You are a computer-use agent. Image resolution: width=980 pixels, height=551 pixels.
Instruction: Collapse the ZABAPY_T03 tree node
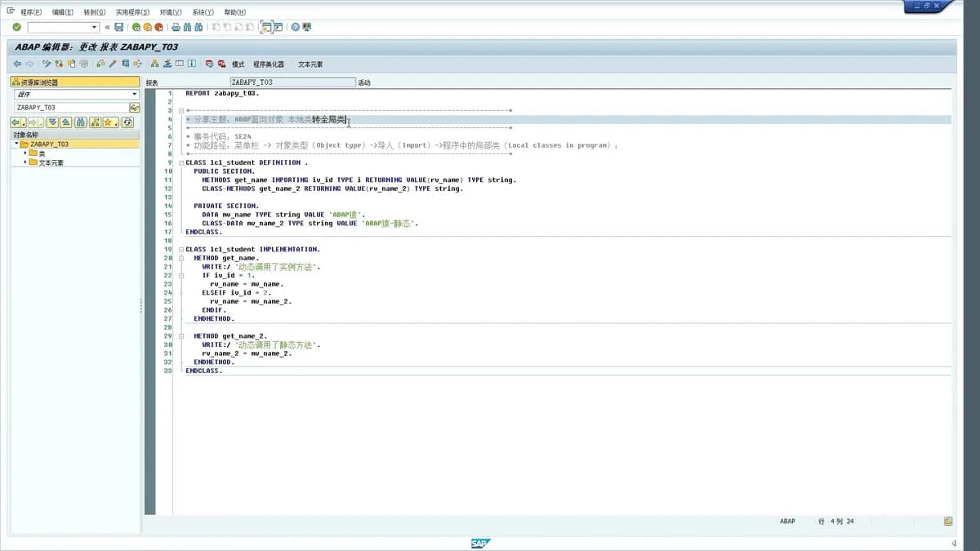[16, 144]
